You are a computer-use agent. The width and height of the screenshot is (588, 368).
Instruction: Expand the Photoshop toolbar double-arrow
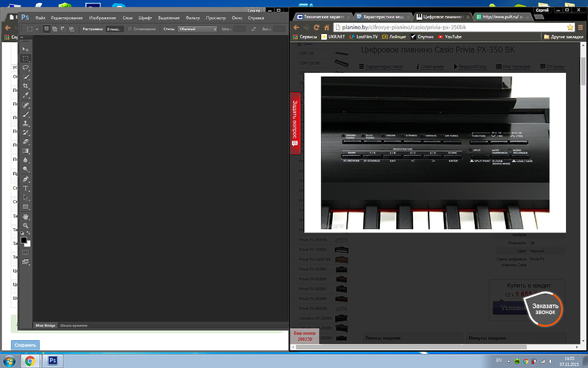tap(22, 38)
